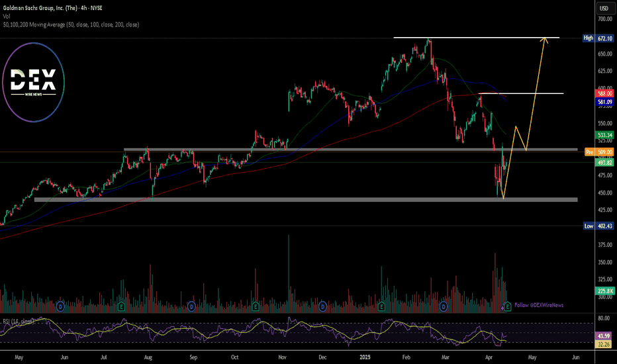The width and height of the screenshot is (617, 364).
Task: Select the RSI (14, close) legend
Action: pos(19,322)
